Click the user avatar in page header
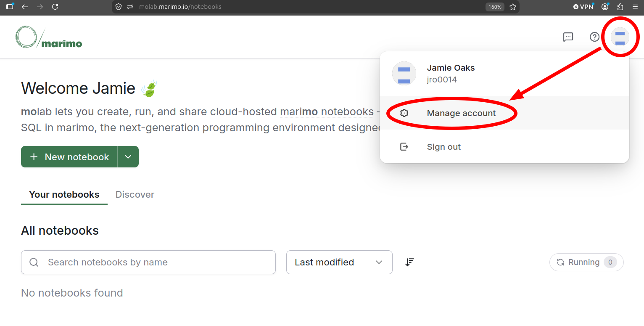This screenshot has height=326, width=644. coord(620,37)
